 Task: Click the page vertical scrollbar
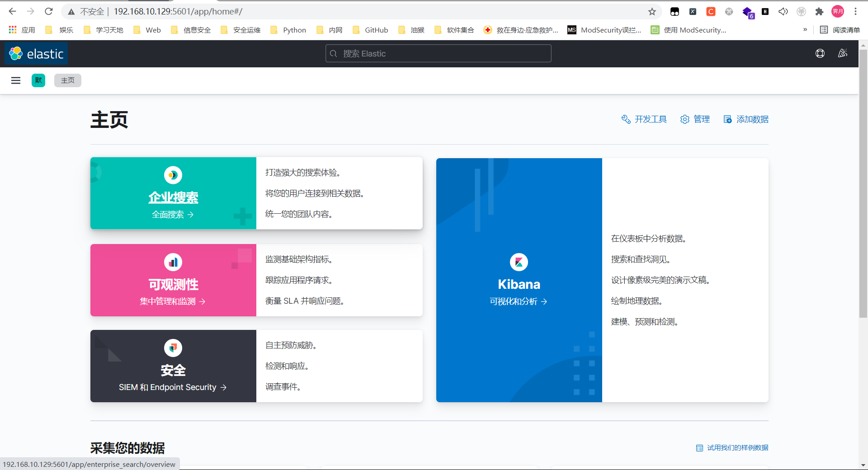pyautogui.click(x=863, y=181)
